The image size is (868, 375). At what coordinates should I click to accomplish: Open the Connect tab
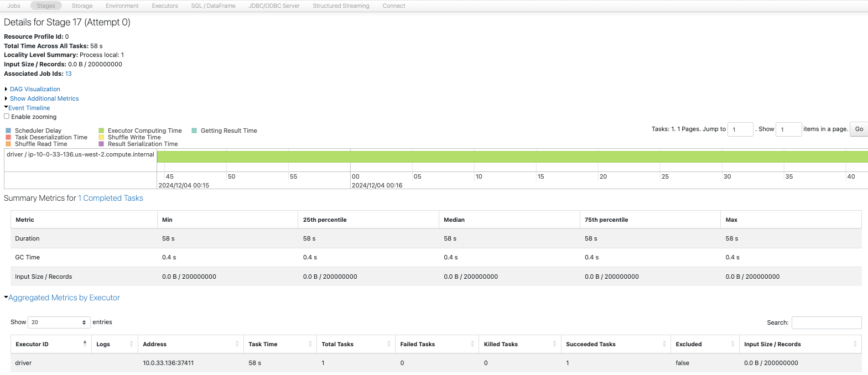(x=394, y=6)
